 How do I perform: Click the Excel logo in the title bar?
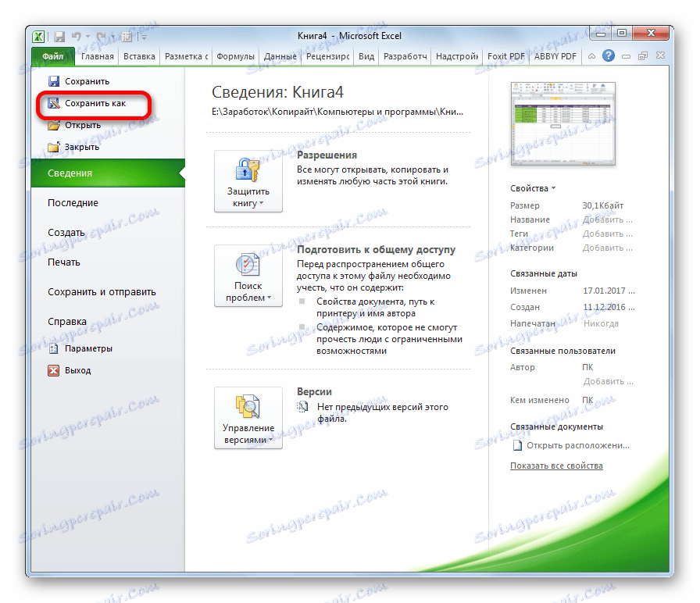tap(38, 36)
